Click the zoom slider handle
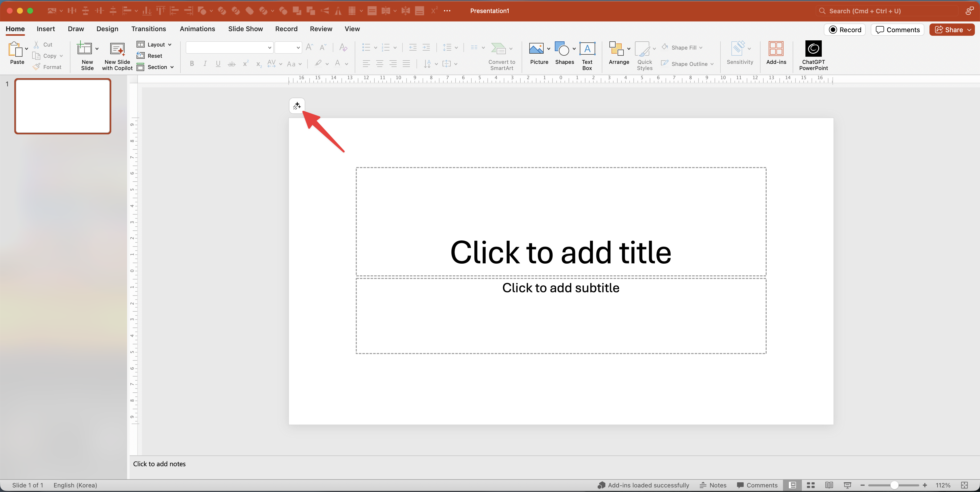 895,485
